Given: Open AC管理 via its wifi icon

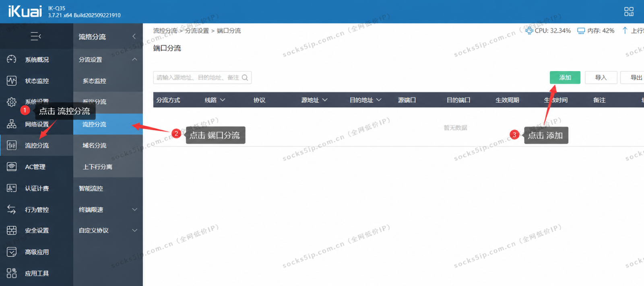Looking at the screenshot, I should [12, 167].
